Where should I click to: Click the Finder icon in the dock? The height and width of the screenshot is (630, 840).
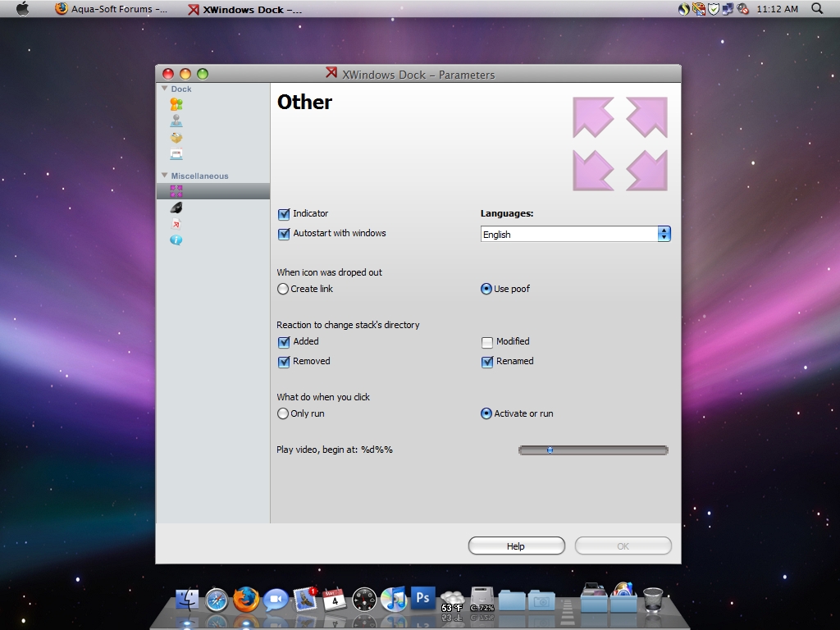pos(187,600)
